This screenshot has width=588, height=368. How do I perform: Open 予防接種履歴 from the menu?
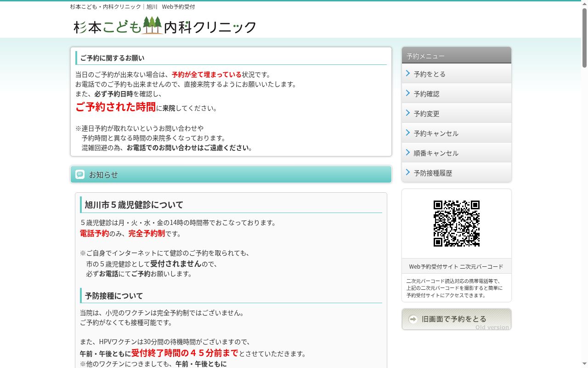tap(457, 172)
